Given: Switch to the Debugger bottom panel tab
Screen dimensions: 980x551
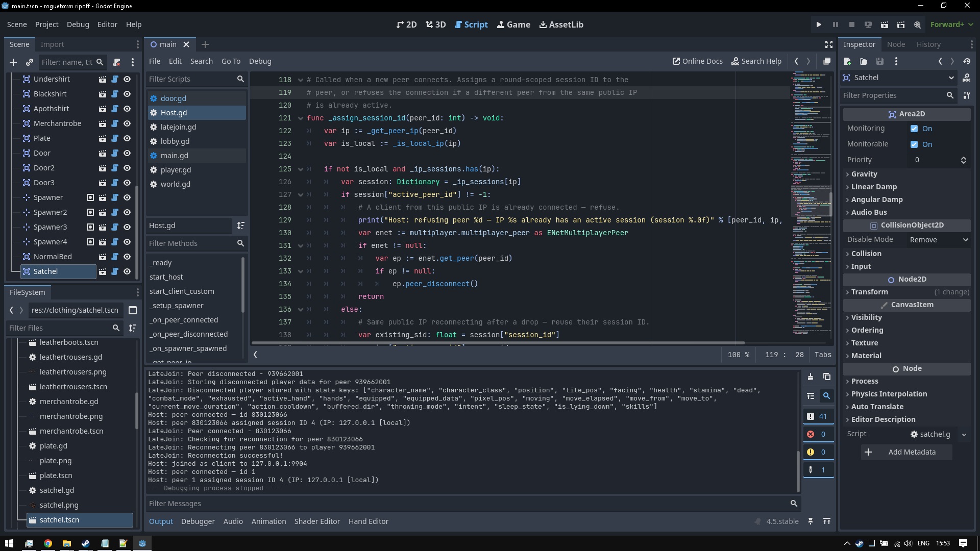Looking at the screenshot, I should click(x=198, y=521).
